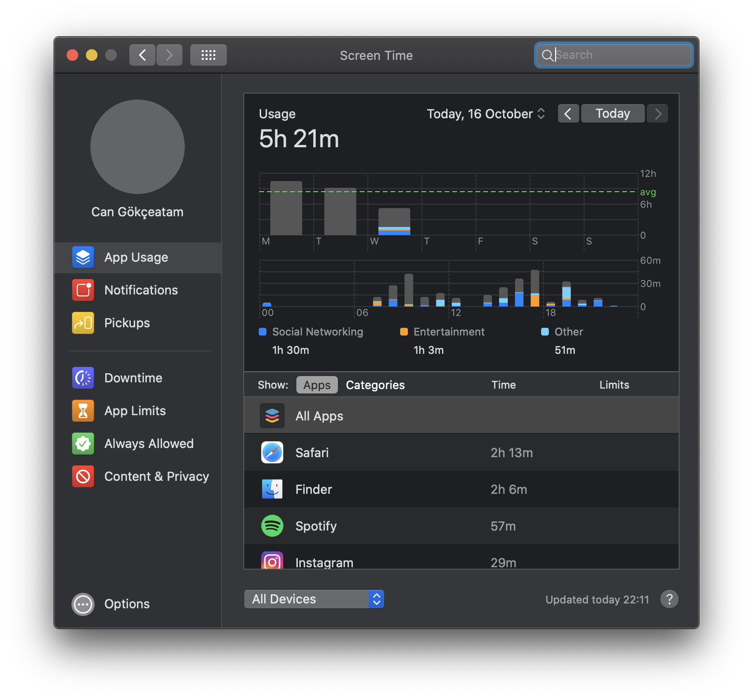Click the Other light-blue legend swatch
753x700 pixels.
(x=545, y=332)
